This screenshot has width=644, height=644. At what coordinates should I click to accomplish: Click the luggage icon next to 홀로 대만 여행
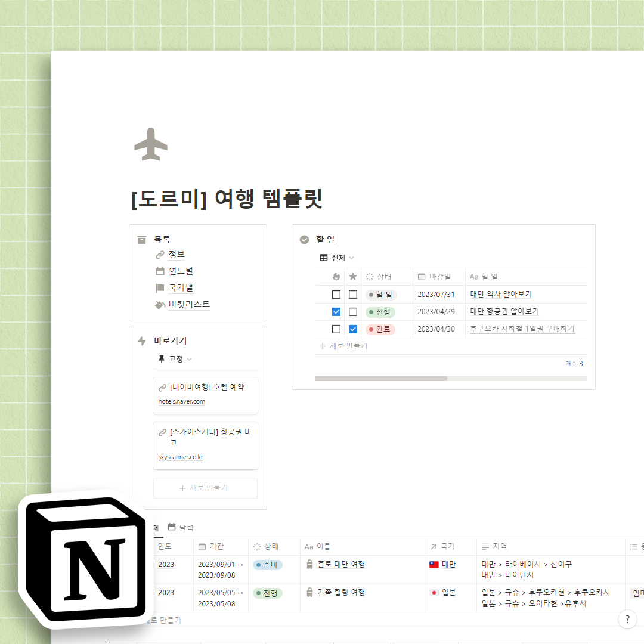[x=310, y=564]
